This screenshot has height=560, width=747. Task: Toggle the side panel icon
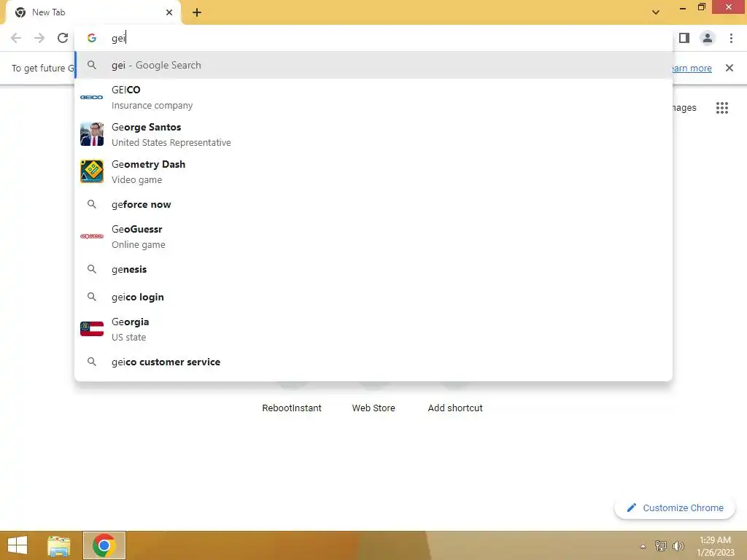(684, 38)
